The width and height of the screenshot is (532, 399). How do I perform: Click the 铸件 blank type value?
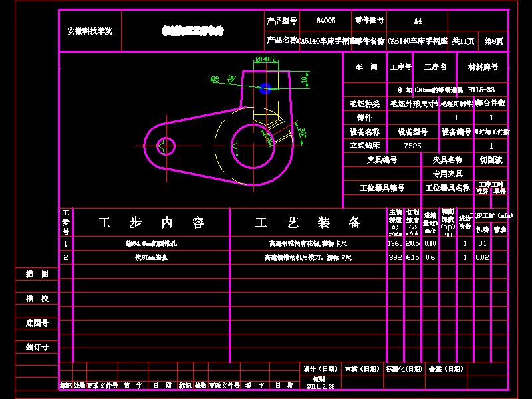pyautogui.click(x=364, y=118)
